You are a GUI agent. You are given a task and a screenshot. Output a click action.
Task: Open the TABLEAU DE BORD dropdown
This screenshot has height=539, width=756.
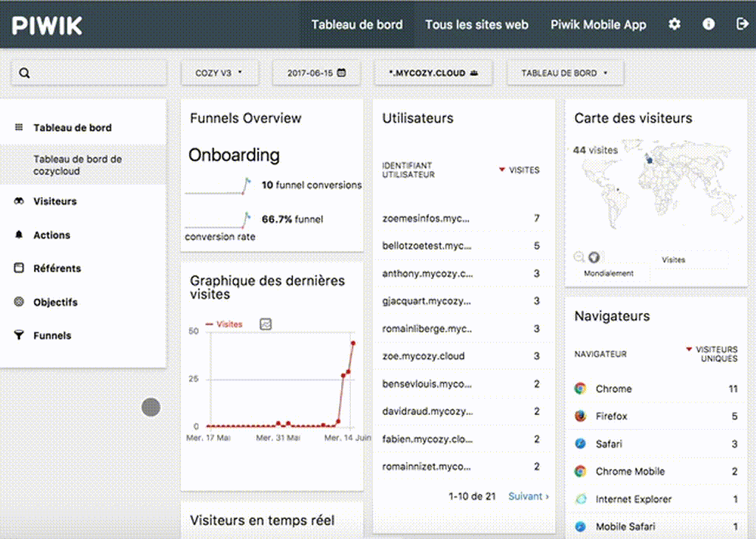pyautogui.click(x=565, y=73)
